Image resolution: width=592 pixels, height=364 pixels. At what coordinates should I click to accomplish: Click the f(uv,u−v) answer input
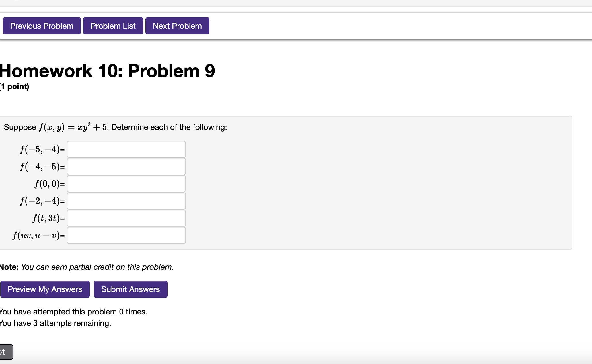[x=126, y=235]
